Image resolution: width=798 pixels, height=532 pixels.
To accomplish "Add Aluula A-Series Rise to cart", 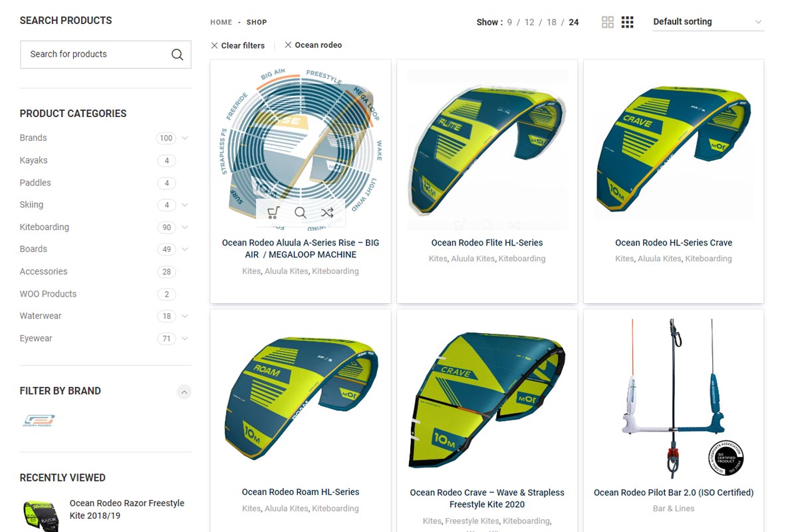I will (x=273, y=213).
